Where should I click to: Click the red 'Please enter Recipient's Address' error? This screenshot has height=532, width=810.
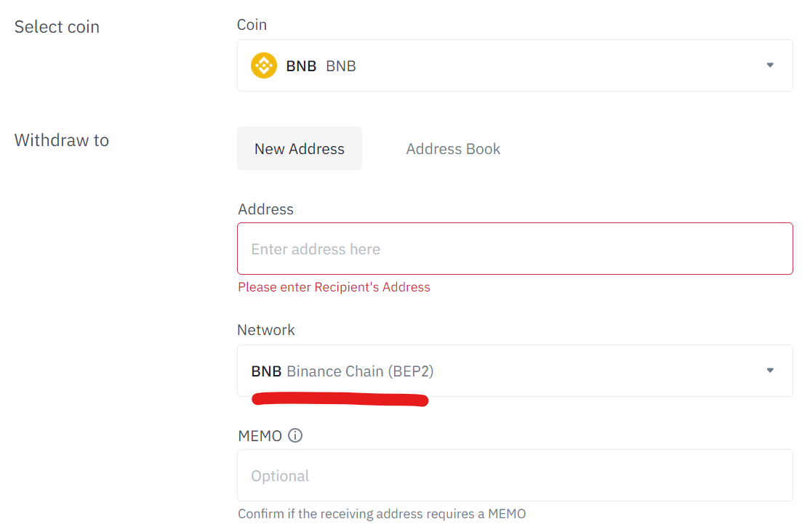[x=334, y=287]
